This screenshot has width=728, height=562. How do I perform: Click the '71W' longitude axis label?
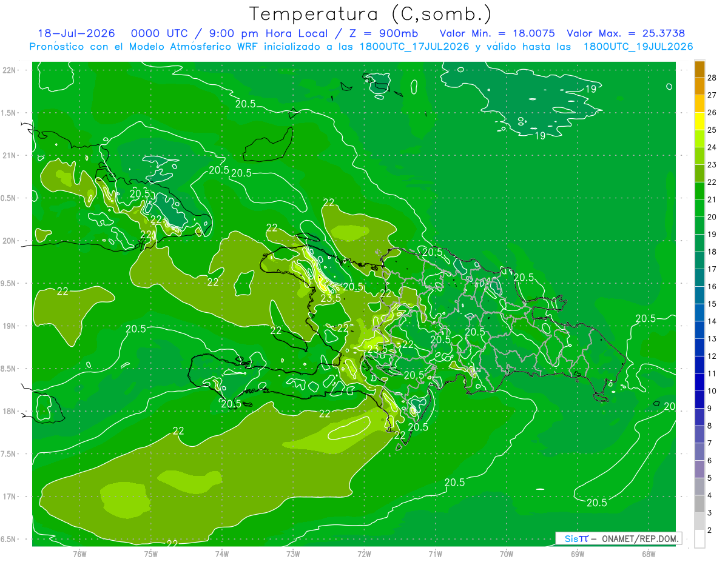435,554
